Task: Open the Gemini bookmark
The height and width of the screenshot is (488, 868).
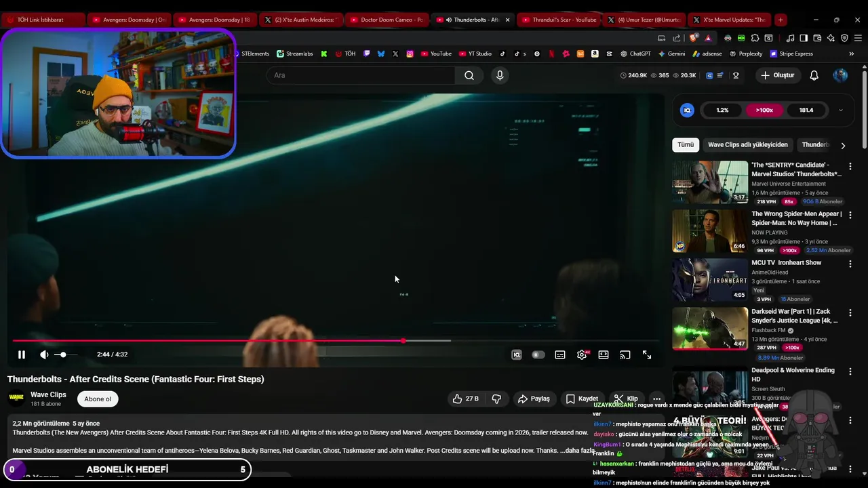Action: click(x=671, y=54)
